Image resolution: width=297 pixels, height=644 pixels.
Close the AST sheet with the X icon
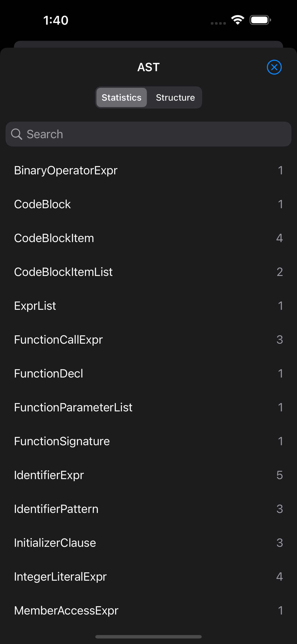coord(274,67)
